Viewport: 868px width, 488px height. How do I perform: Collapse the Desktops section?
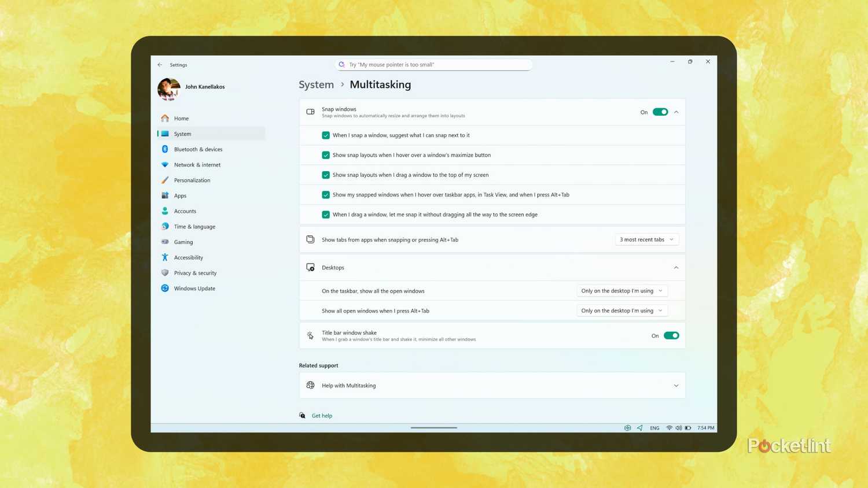676,268
